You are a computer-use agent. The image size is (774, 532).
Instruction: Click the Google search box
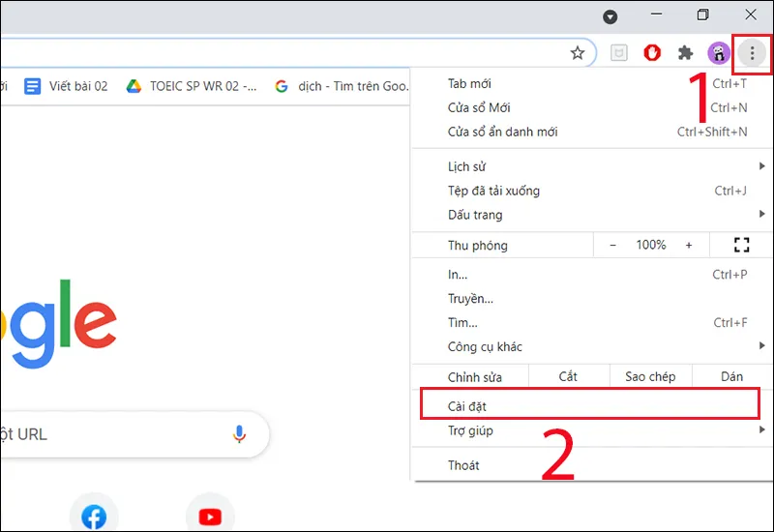coord(134,434)
